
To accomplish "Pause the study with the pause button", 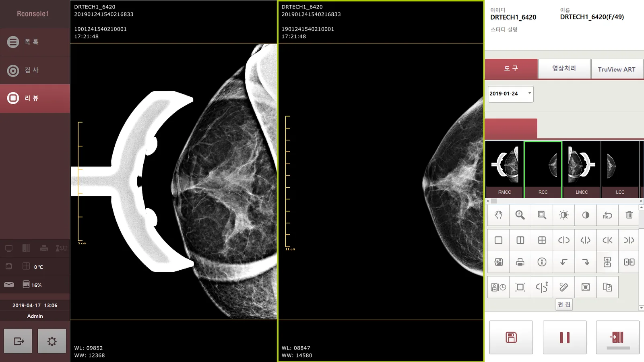I will (565, 337).
